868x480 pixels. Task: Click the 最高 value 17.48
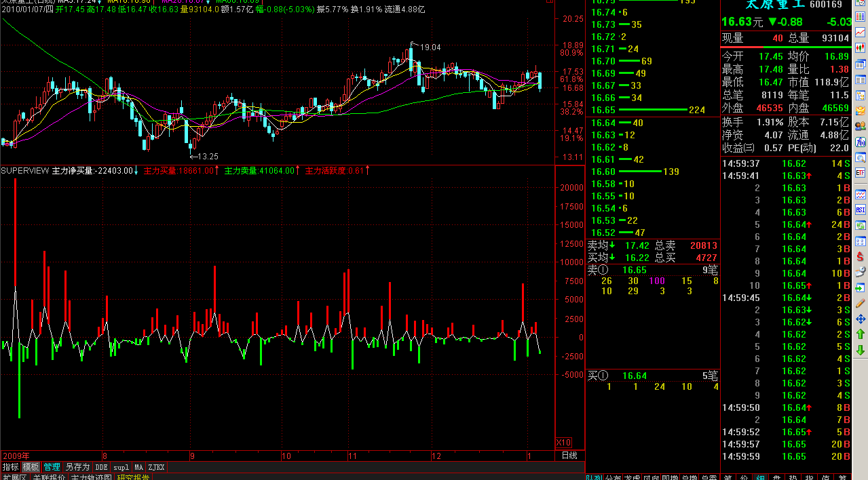770,69
